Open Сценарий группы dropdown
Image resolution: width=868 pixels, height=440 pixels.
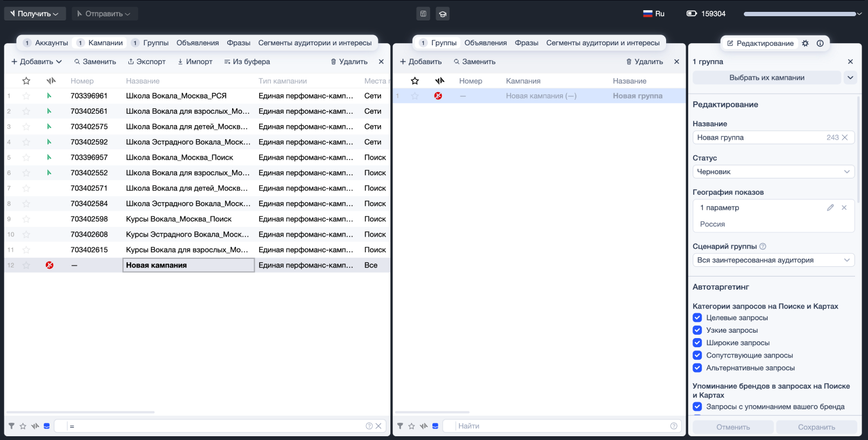[x=774, y=260]
